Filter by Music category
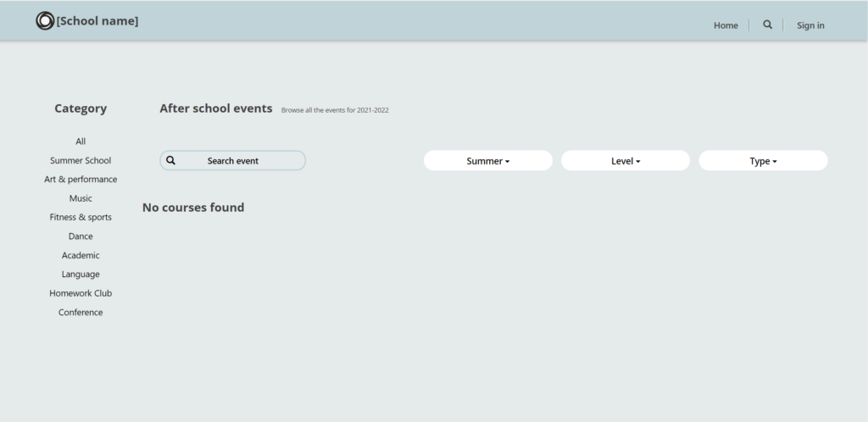868x422 pixels. [x=81, y=198]
